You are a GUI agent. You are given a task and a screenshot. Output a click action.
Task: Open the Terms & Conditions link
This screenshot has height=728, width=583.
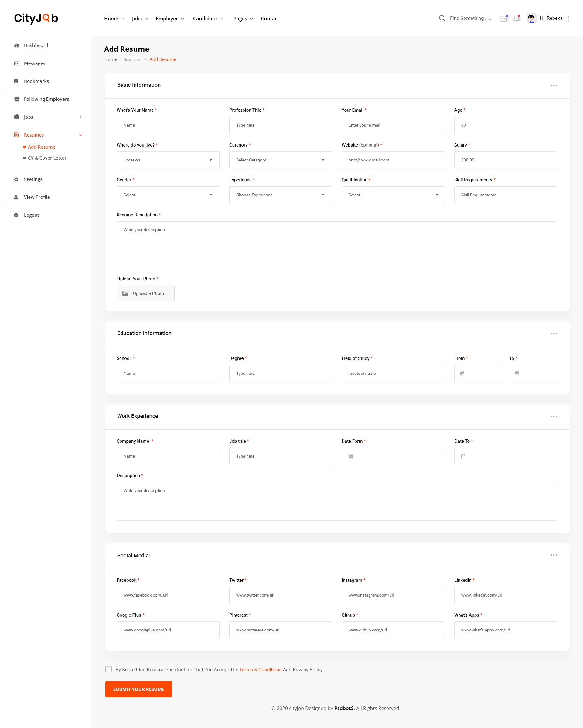(x=260, y=670)
